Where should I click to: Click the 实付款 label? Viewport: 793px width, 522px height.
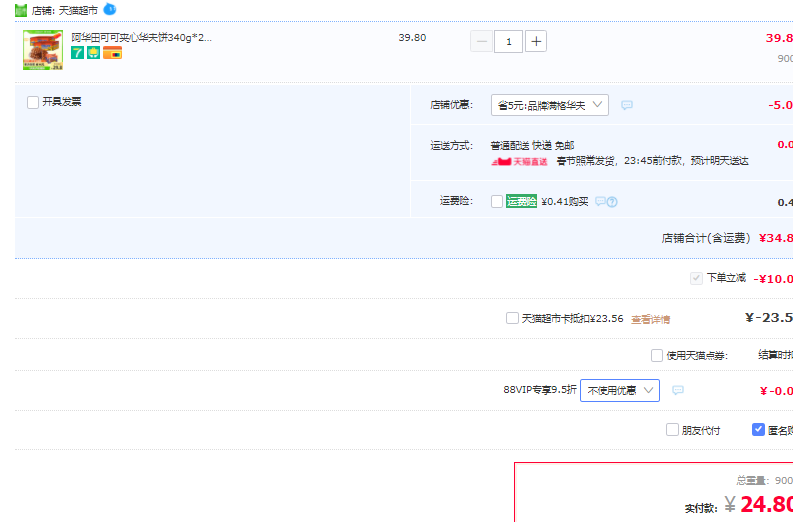coord(701,508)
